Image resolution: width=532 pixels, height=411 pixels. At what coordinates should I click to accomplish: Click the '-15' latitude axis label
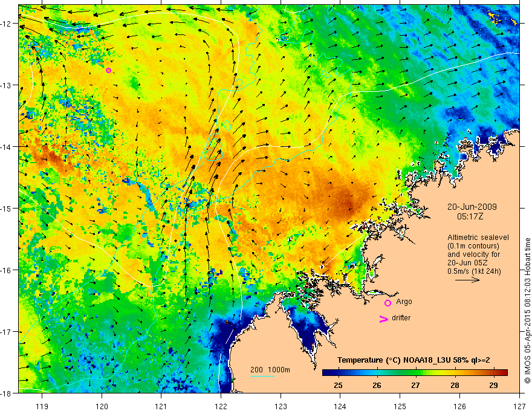(x=6, y=208)
